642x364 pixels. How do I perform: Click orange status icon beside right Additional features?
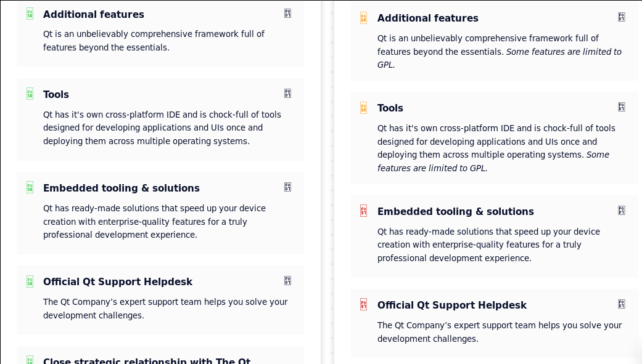[x=364, y=18]
